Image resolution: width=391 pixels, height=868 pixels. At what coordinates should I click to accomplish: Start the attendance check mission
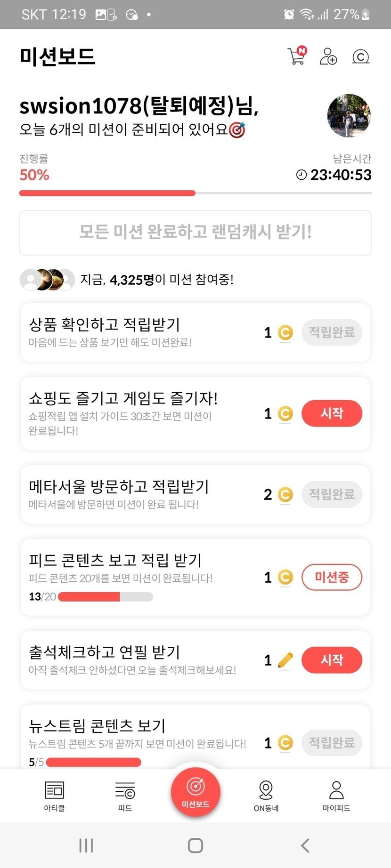tap(332, 660)
